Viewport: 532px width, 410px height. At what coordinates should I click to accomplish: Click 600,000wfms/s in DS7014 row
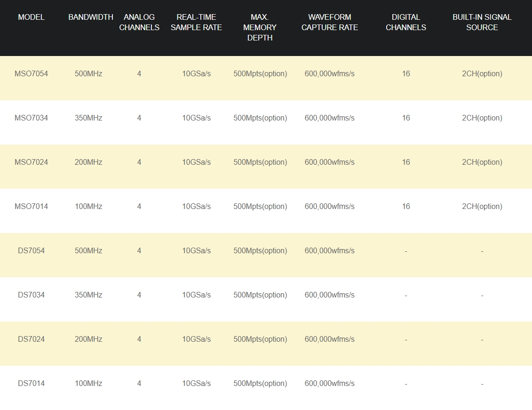pos(329,383)
